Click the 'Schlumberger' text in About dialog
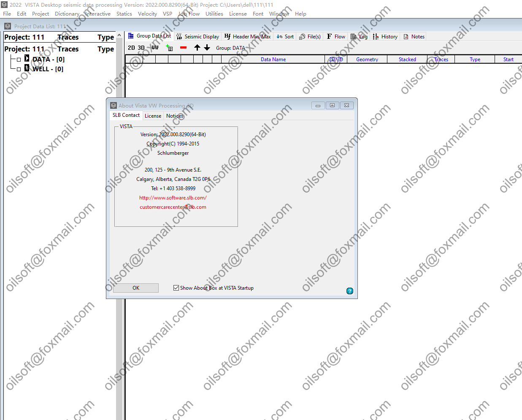This screenshot has height=420, width=522. (x=173, y=153)
